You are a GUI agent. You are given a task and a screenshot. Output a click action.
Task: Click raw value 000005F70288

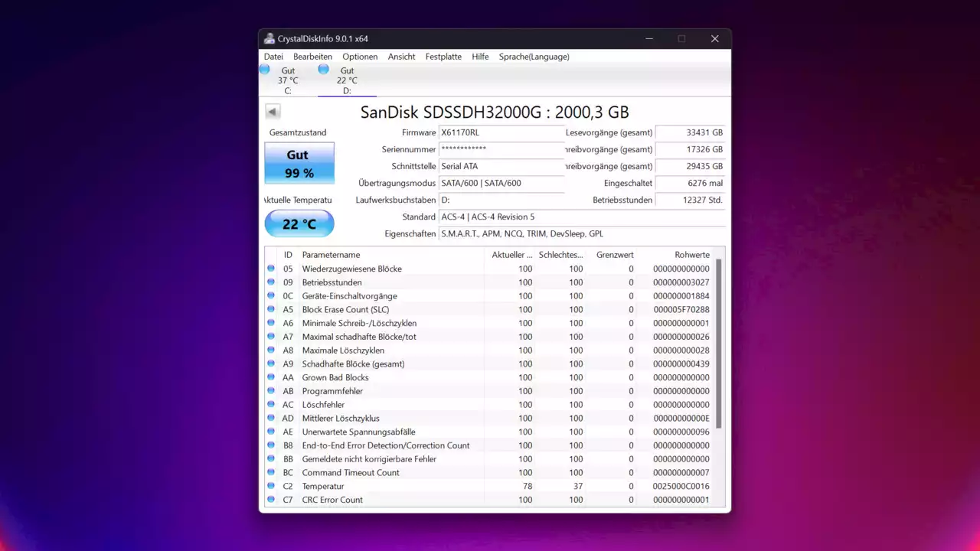click(x=681, y=309)
